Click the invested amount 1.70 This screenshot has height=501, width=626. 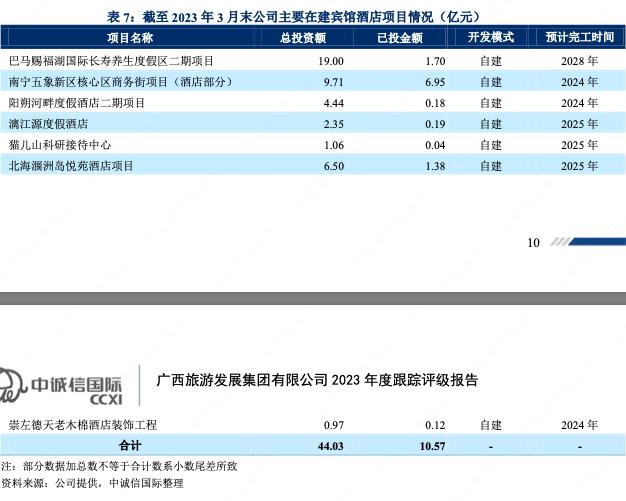(435, 61)
